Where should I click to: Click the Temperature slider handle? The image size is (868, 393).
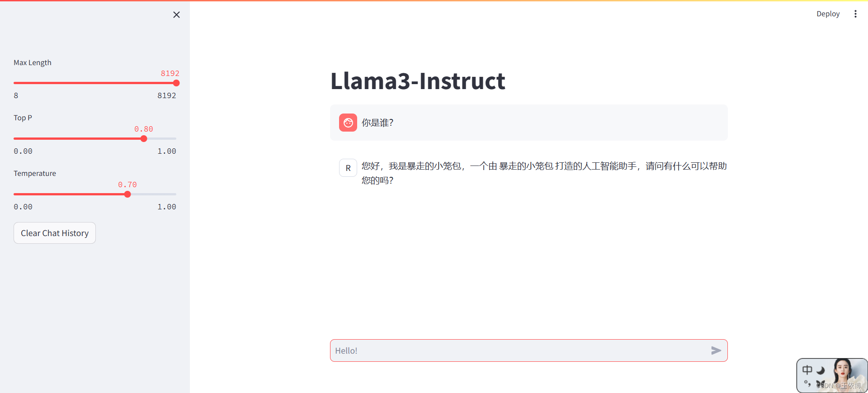127,194
